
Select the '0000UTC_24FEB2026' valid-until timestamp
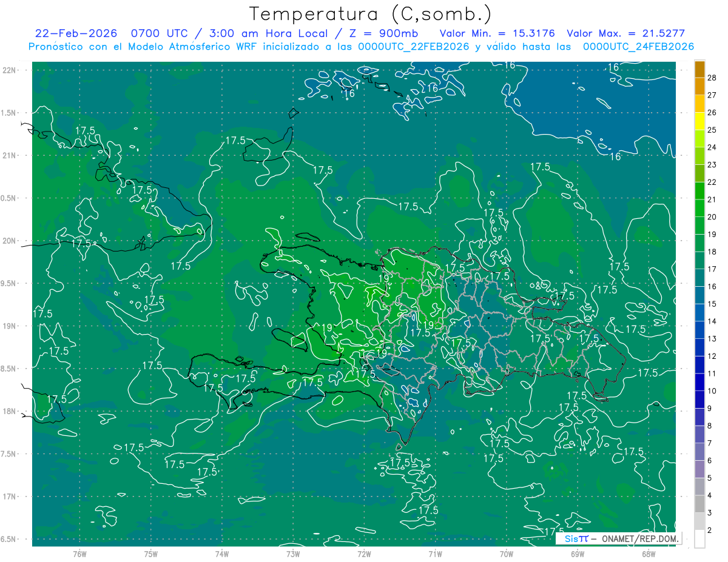tap(638, 47)
